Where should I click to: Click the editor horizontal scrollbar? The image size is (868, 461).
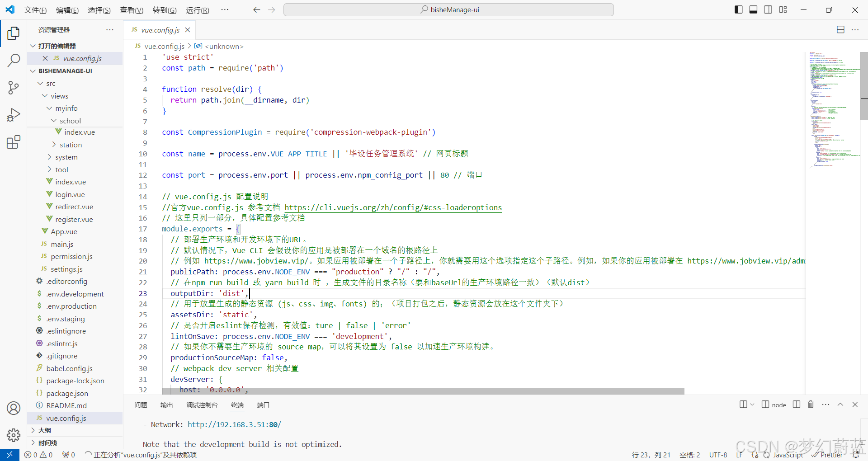tap(423, 391)
